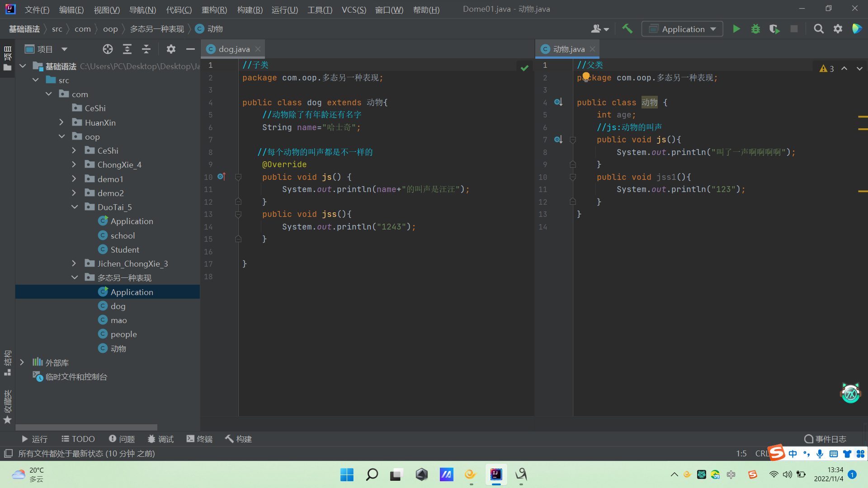Collapse the DuoTai_5 package folder
The image size is (868, 488).
pyautogui.click(x=74, y=207)
